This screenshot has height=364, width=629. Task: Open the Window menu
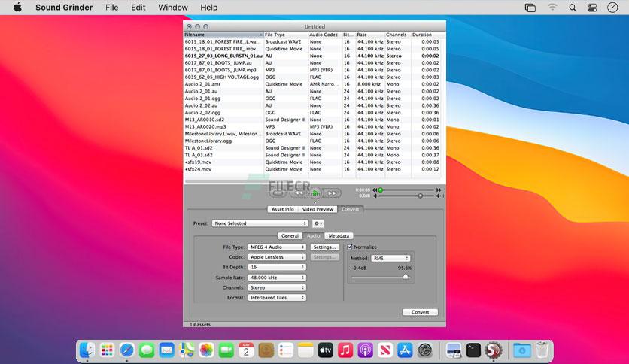[x=173, y=8]
